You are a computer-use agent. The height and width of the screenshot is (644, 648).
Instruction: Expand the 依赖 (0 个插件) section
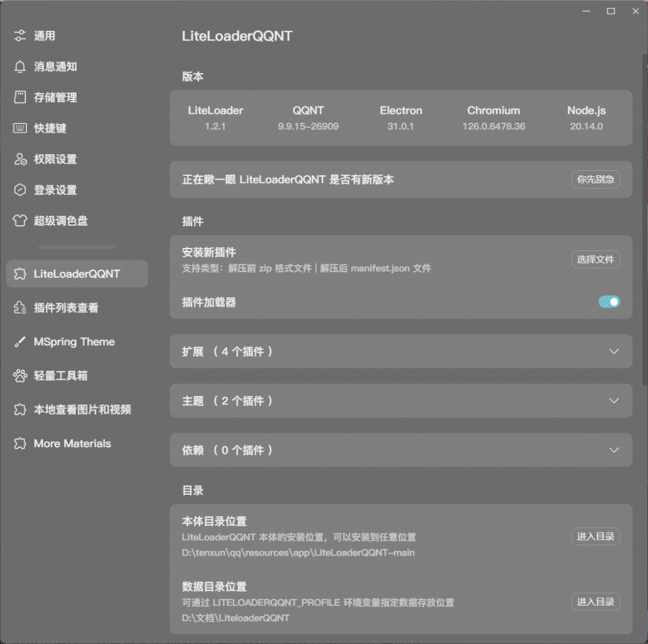tap(401, 450)
